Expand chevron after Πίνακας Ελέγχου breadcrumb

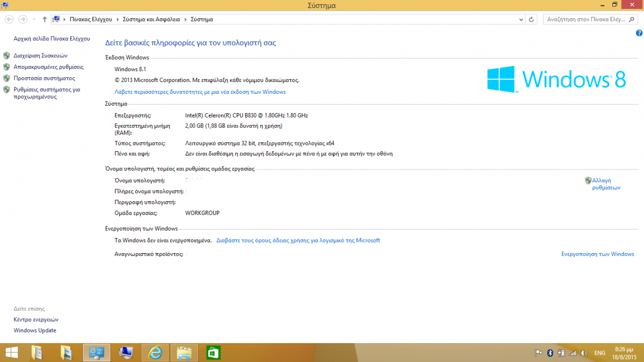118,19
